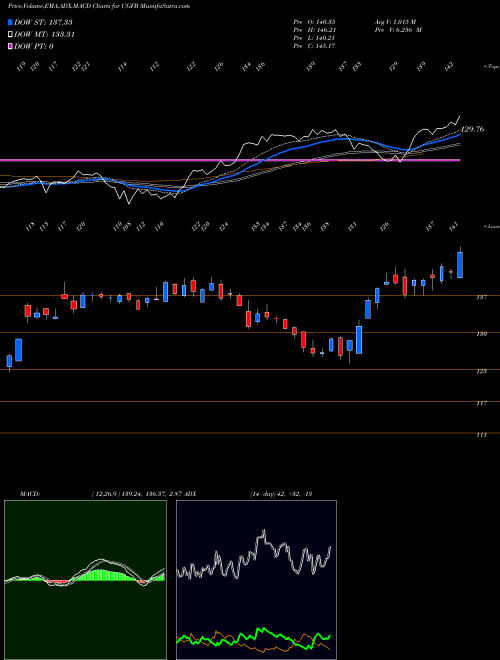Click the 130 price axis label
The width and height of the screenshot is (500, 660).
[482, 334]
